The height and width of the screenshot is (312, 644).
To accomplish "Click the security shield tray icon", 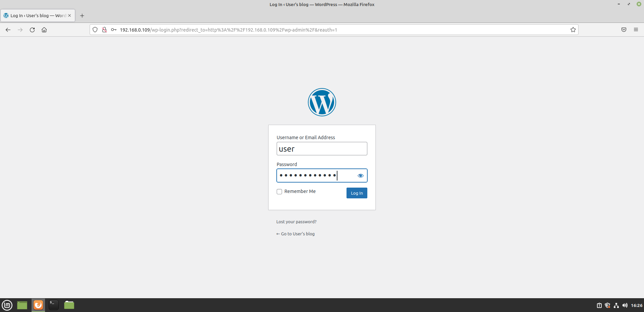I will pos(607,306).
